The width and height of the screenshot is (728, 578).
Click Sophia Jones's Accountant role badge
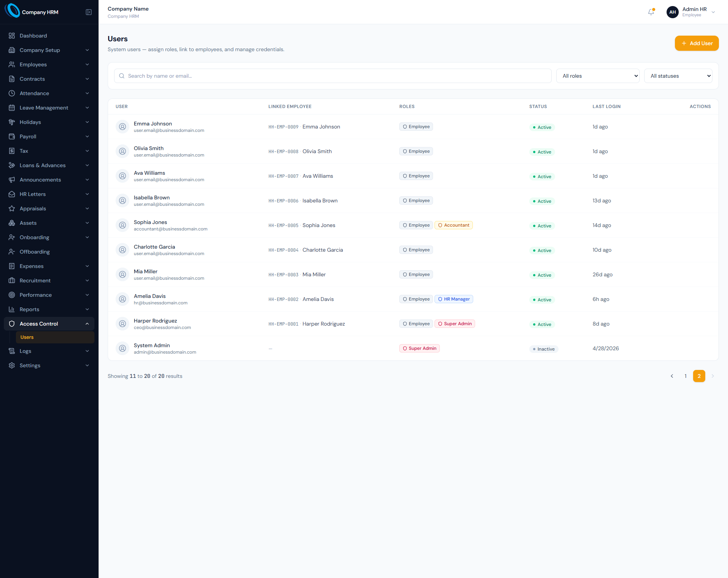[x=453, y=225]
